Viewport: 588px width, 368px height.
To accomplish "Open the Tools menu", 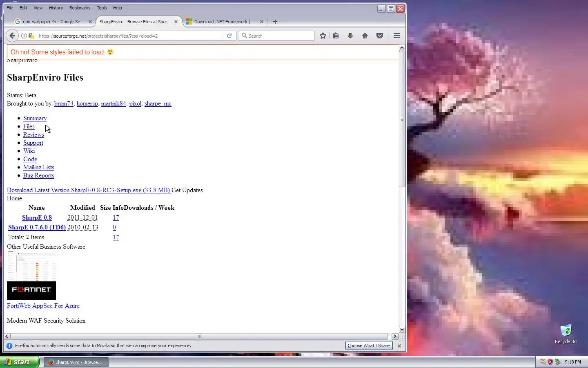I will [102, 8].
